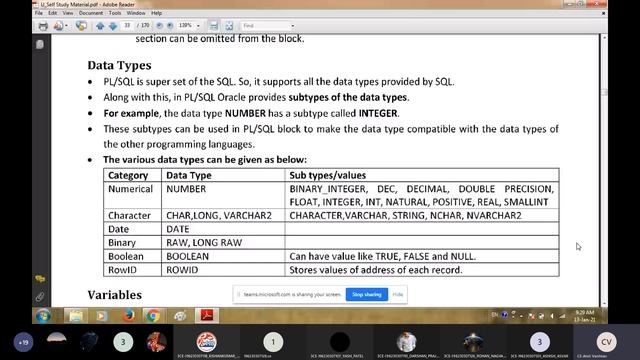The height and width of the screenshot is (360, 640).
Task: Select the black circle participant tile
Action: pos(340,342)
